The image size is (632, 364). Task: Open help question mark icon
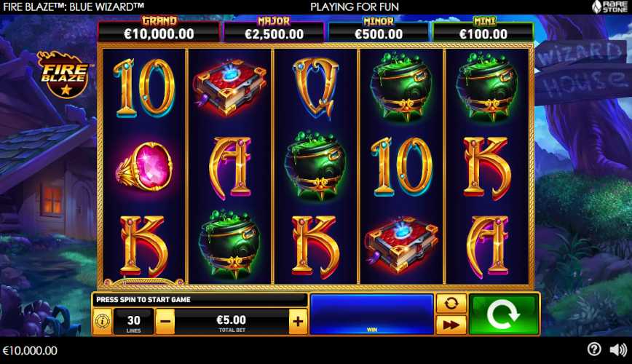click(x=594, y=349)
